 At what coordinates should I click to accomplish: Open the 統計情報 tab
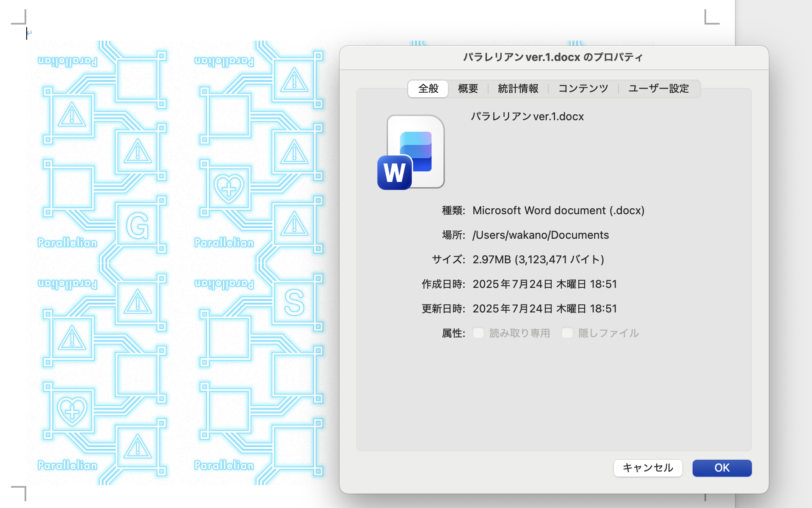(x=518, y=88)
